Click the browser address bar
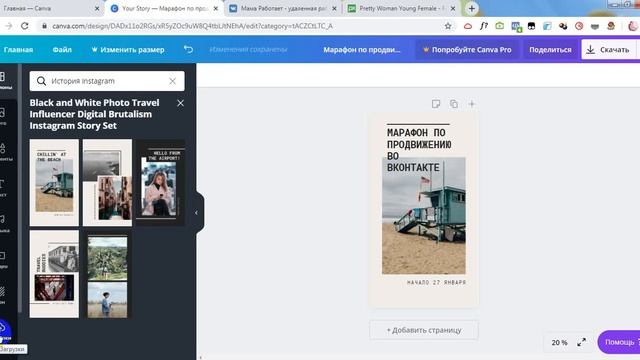This screenshot has height=360, width=640. 241,26
